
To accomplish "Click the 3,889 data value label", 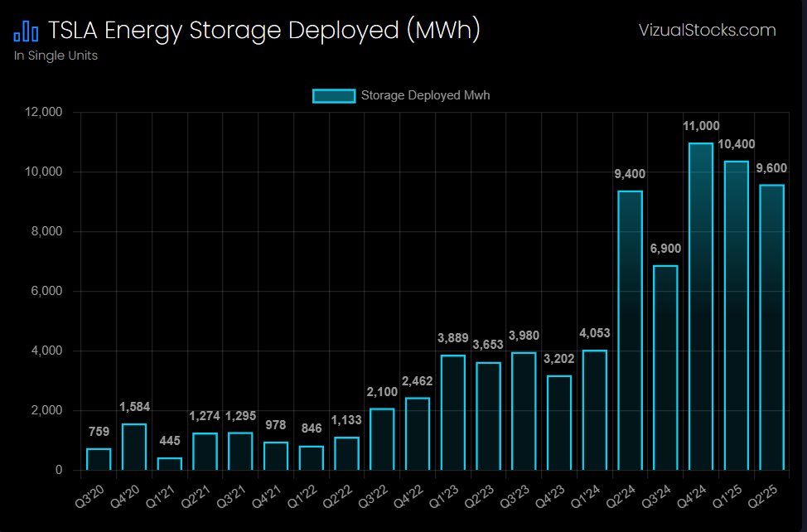I will [x=453, y=338].
